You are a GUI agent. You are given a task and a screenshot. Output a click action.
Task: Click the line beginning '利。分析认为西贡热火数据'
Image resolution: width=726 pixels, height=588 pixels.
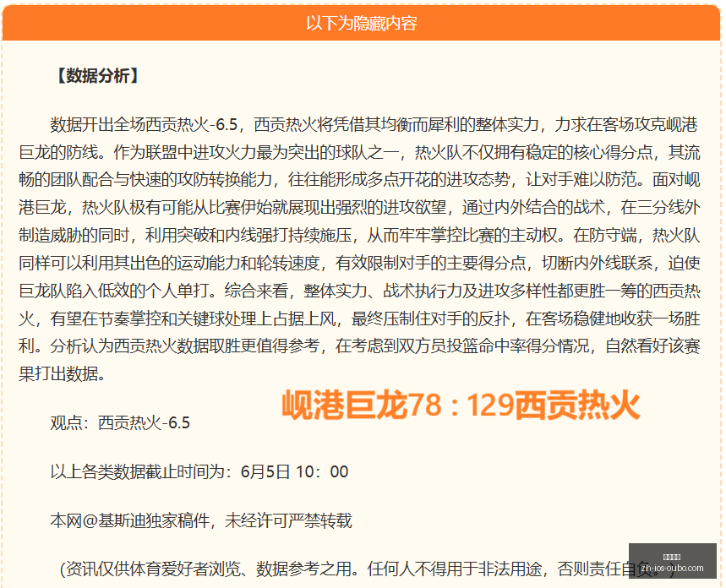[x=359, y=346]
